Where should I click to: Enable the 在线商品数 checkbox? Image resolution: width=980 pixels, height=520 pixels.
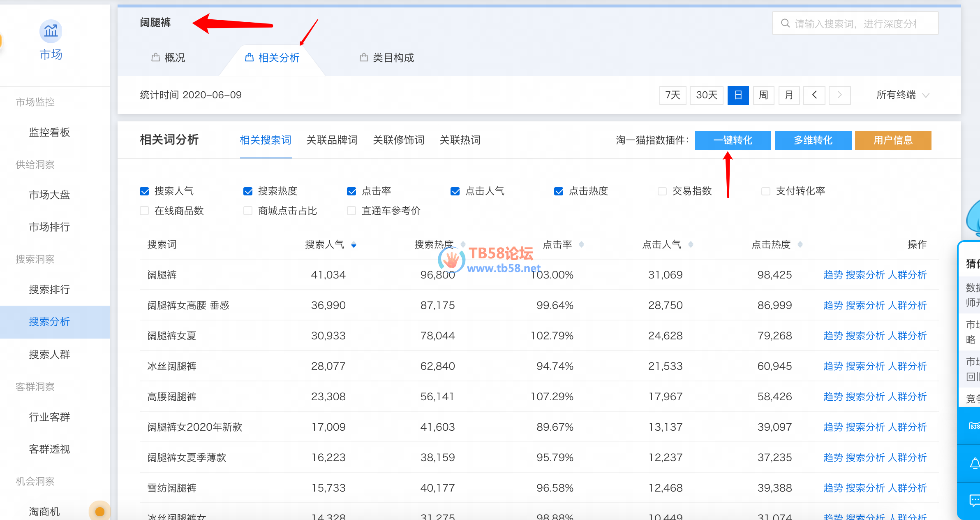coord(144,211)
